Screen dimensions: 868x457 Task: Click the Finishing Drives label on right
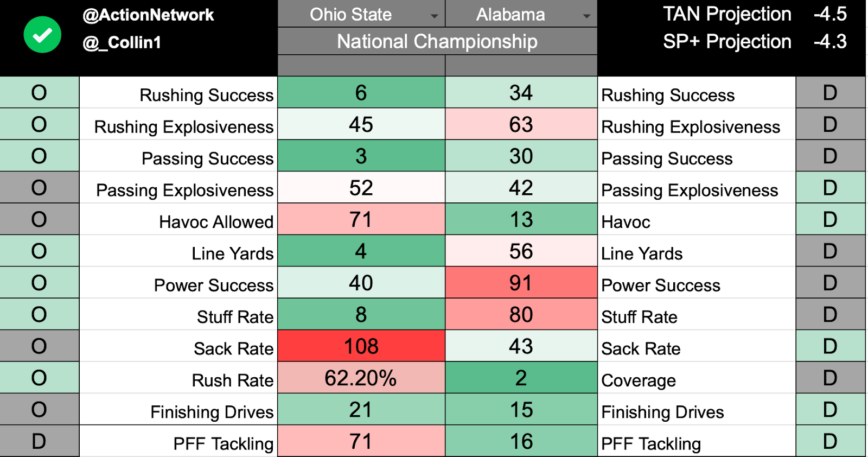pyautogui.click(x=662, y=412)
